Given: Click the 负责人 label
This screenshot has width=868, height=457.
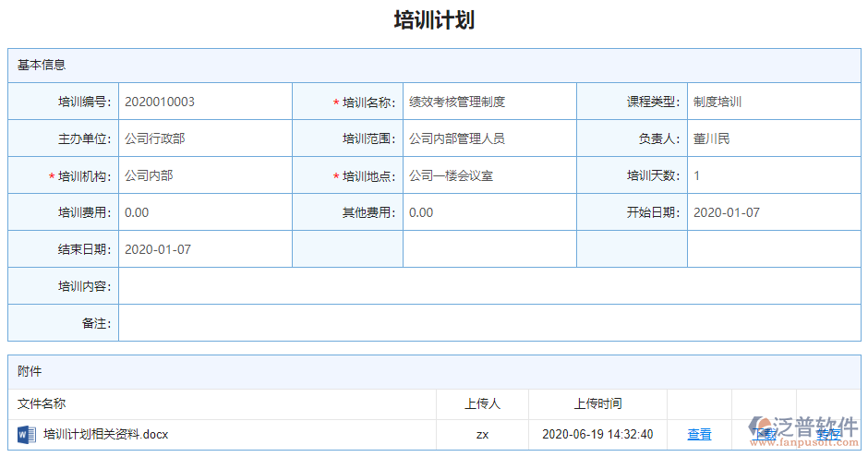Looking at the screenshot, I should tap(658, 138).
